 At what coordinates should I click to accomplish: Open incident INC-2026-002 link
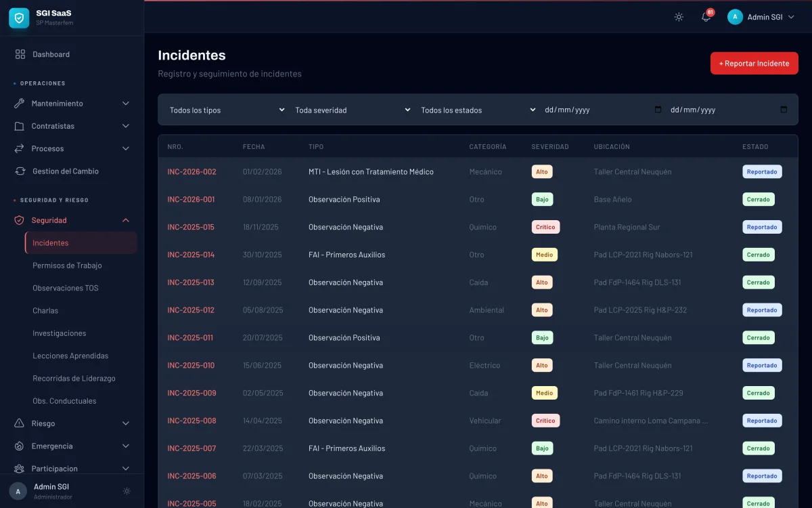(x=192, y=172)
